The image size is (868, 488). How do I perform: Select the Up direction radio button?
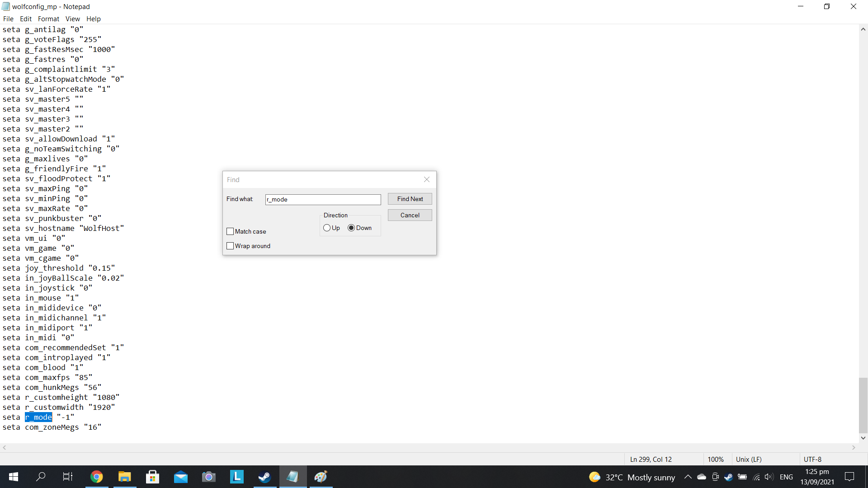[x=327, y=228]
